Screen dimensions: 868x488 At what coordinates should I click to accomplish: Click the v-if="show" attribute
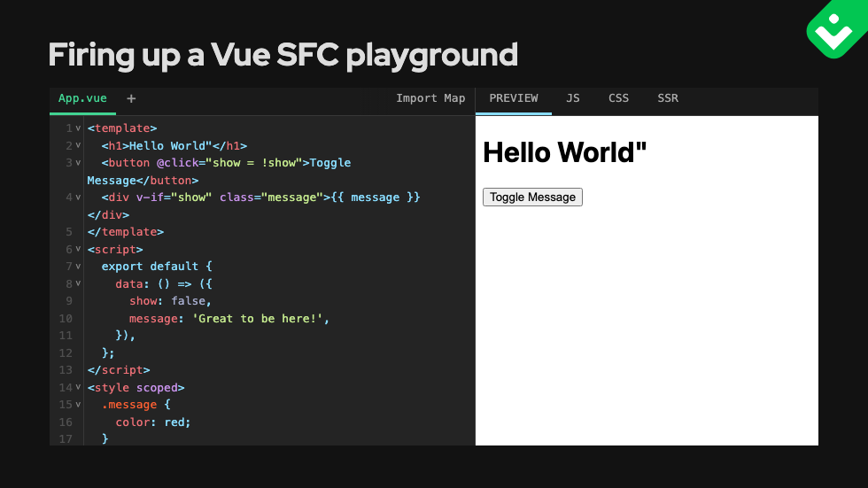point(174,198)
